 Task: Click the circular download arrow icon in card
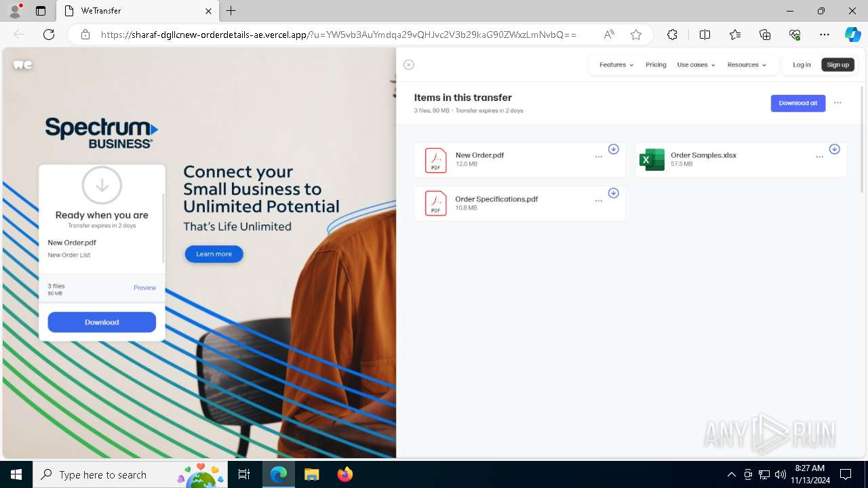102,185
